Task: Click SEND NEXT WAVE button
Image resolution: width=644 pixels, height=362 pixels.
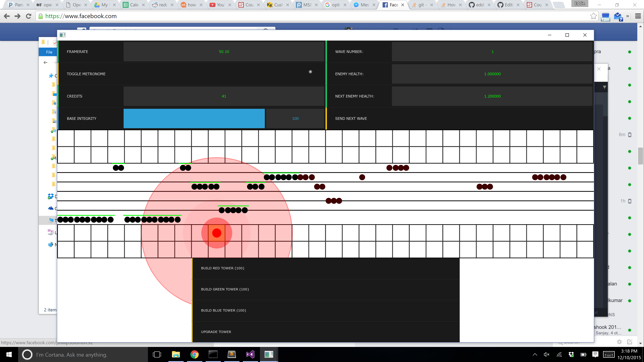Action: (x=351, y=118)
